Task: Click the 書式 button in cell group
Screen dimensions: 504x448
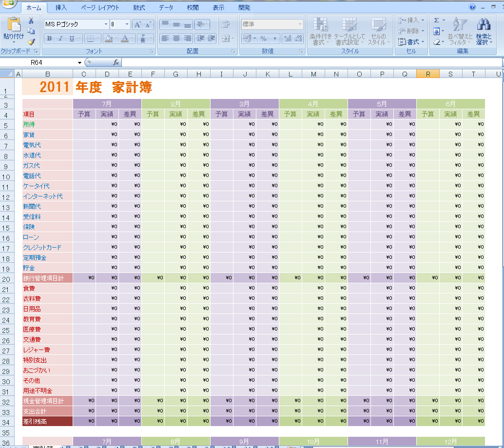Action: tap(411, 42)
